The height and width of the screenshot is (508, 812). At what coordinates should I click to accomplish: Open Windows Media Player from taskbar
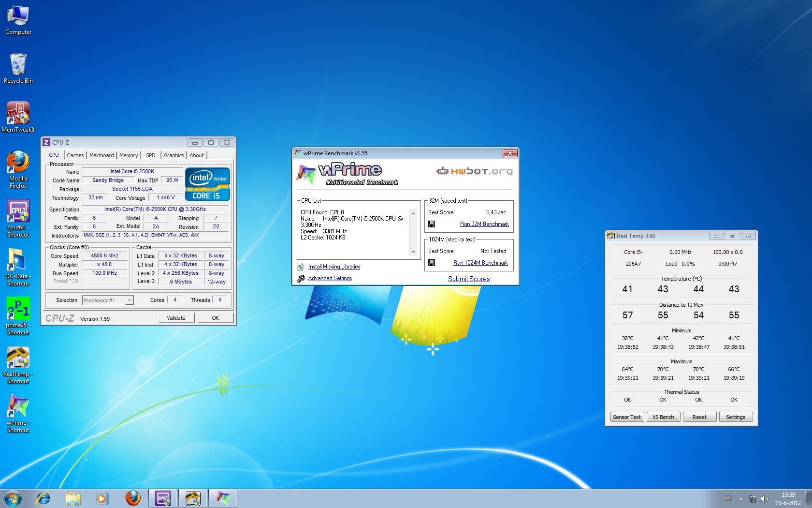click(x=102, y=498)
